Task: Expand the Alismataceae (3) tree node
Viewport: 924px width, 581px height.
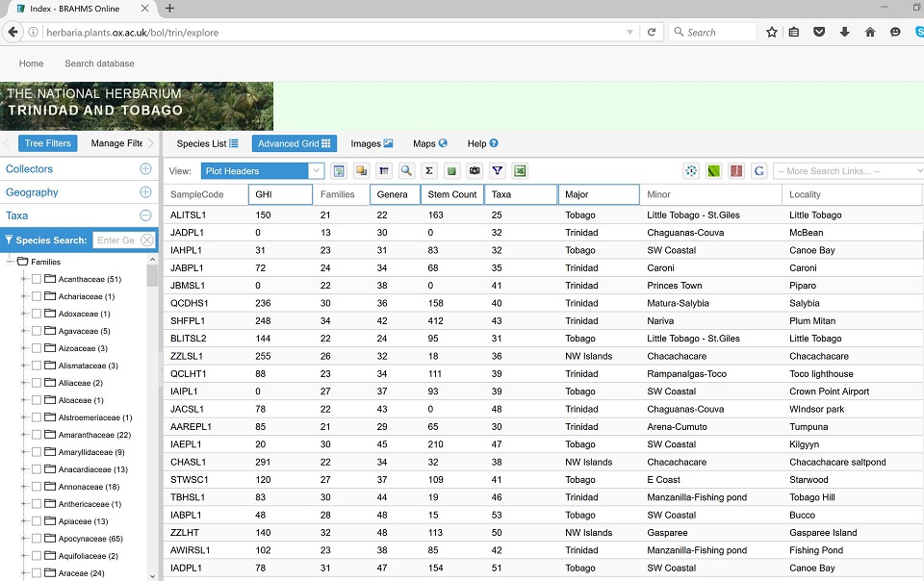Action: click(23, 366)
